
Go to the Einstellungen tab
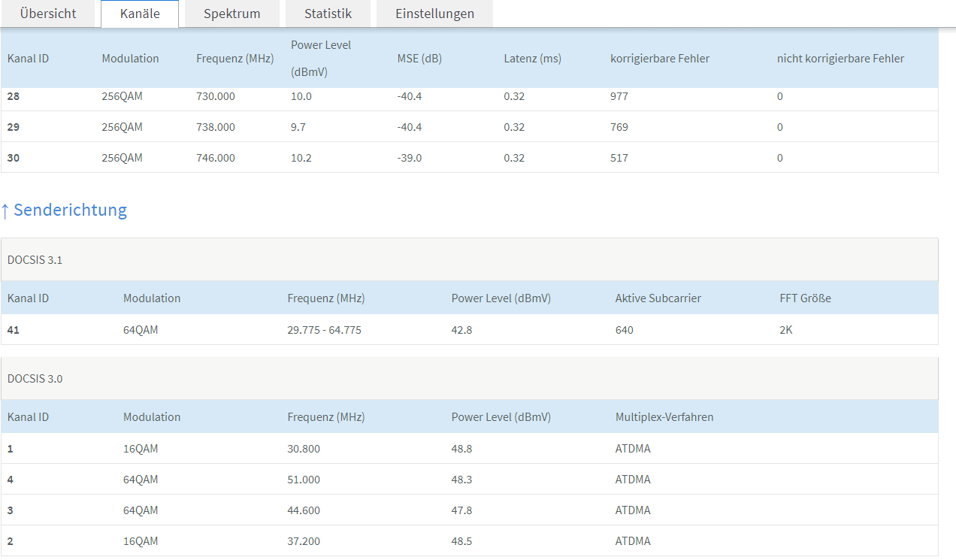coord(434,14)
